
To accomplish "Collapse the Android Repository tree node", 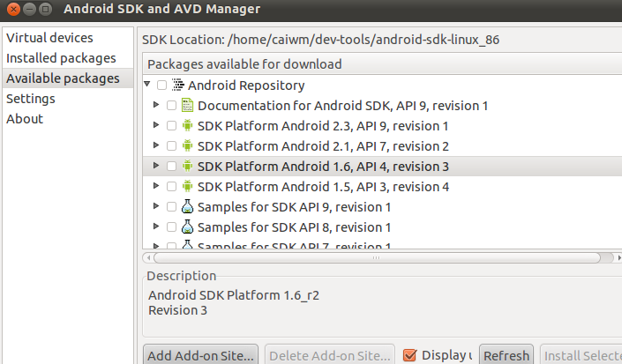I will click(x=147, y=84).
